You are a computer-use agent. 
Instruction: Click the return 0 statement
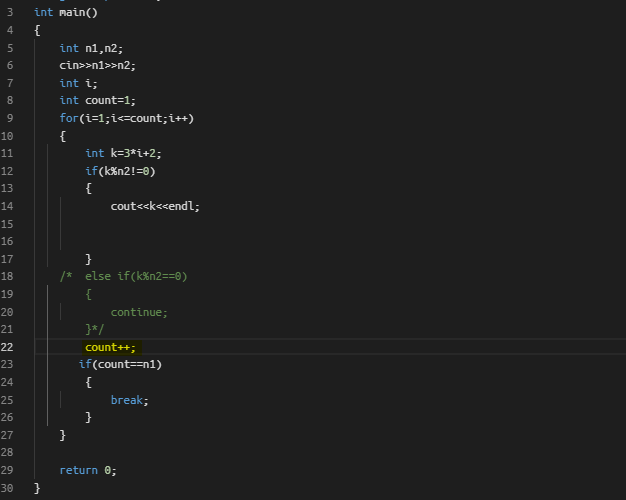pyautogui.click(x=88, y=470)
